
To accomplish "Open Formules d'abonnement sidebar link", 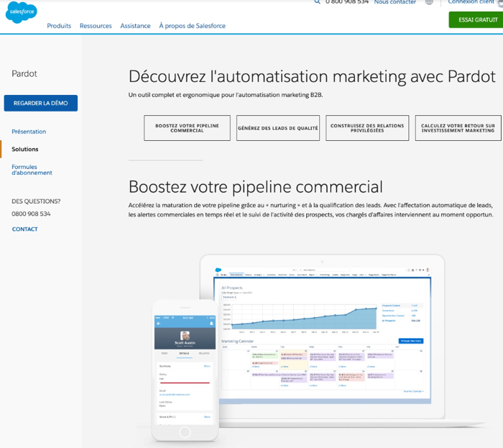I will [x=32, y=170].
